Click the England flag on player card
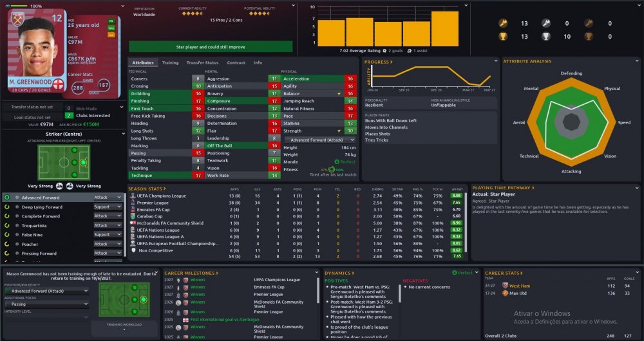This screenshot has height=341, width=644. point(59,84)
